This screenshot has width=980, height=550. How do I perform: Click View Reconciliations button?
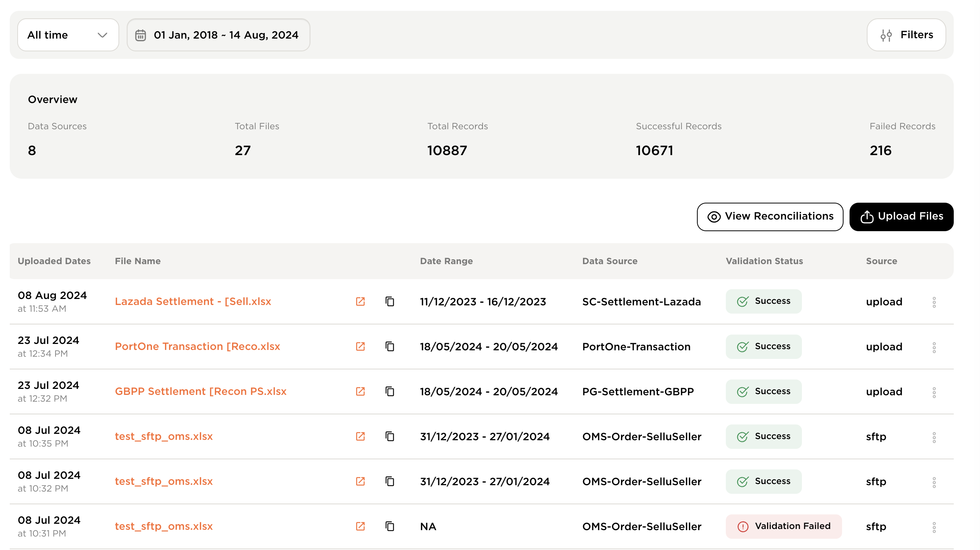[770, 216]
